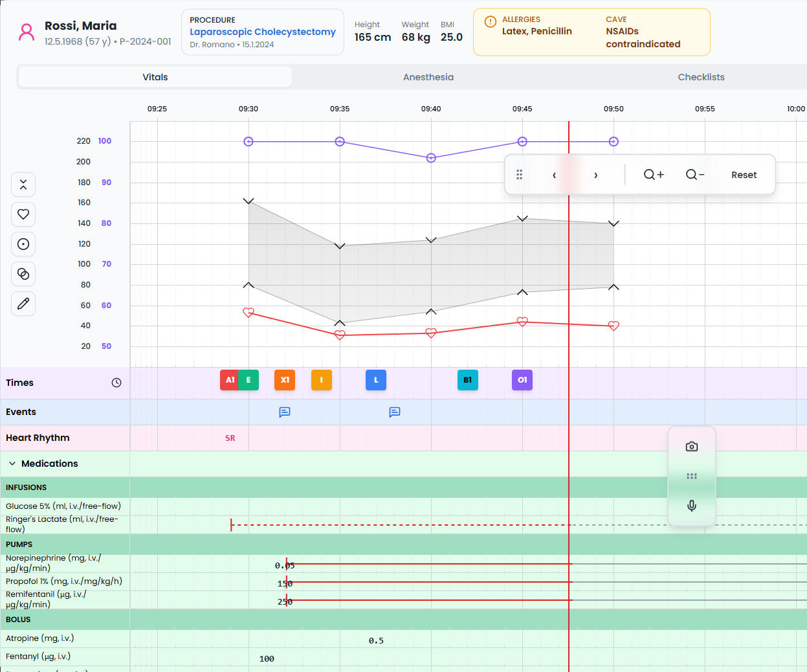Screen dimensions: 807x672
Task: Select the X1 time marker
Action: [285, 380]
